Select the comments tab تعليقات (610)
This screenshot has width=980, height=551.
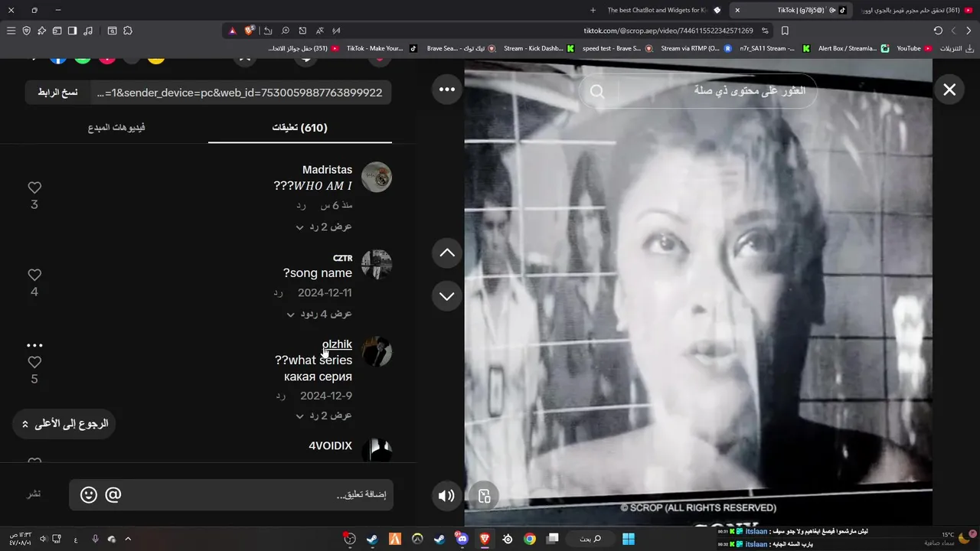click(x=300, y=127)
